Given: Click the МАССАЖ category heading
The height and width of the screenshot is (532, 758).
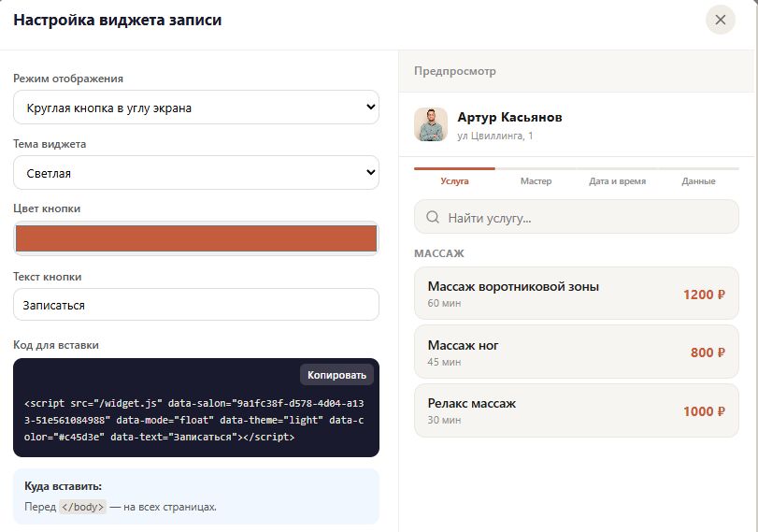Looking at the screenshot, I should pyautogui.click(x=439, y=253).
